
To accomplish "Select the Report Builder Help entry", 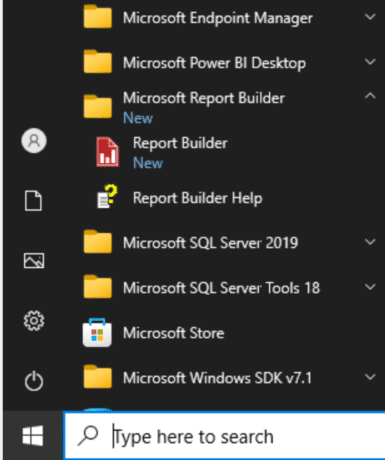I will [198, 198].
